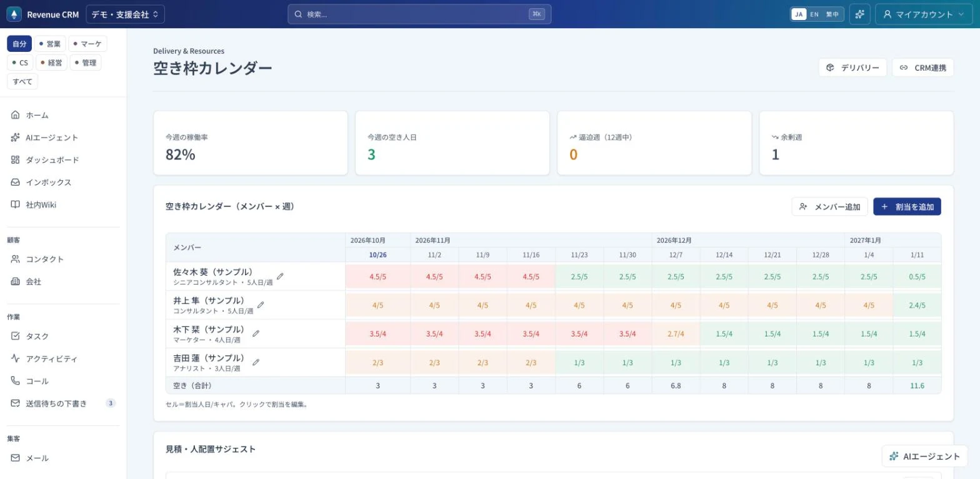Open メール in the sidebar
Image resolution: width=980 pixels, height=479 pixels.
coord(63,458)
